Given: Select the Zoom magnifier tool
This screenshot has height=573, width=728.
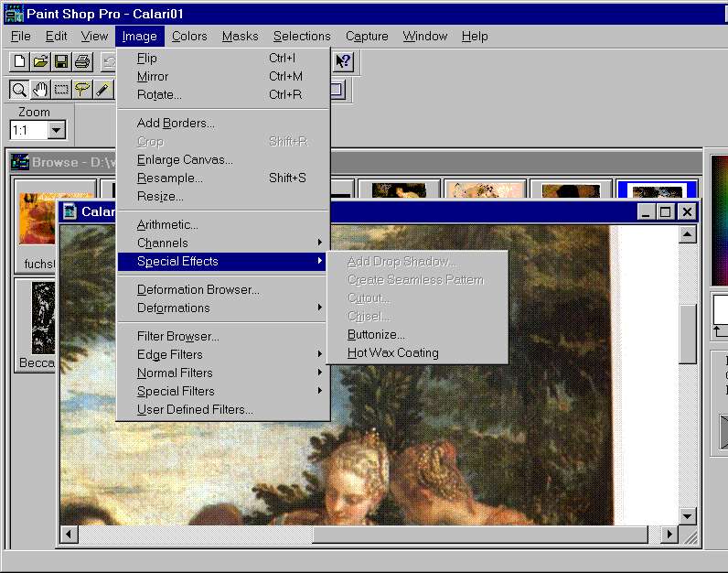Looking at the screenshot, I should (x=19, y=89).
